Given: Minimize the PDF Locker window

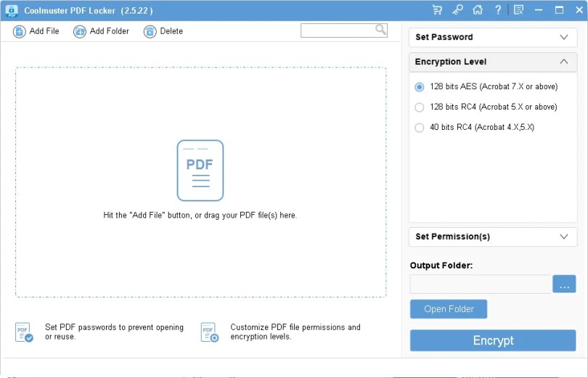Looking at the screenshot, I should [539, 9].
